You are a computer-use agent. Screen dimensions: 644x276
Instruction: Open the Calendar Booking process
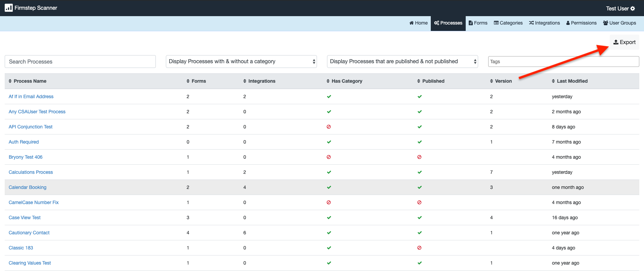click(x=28, y=187)
